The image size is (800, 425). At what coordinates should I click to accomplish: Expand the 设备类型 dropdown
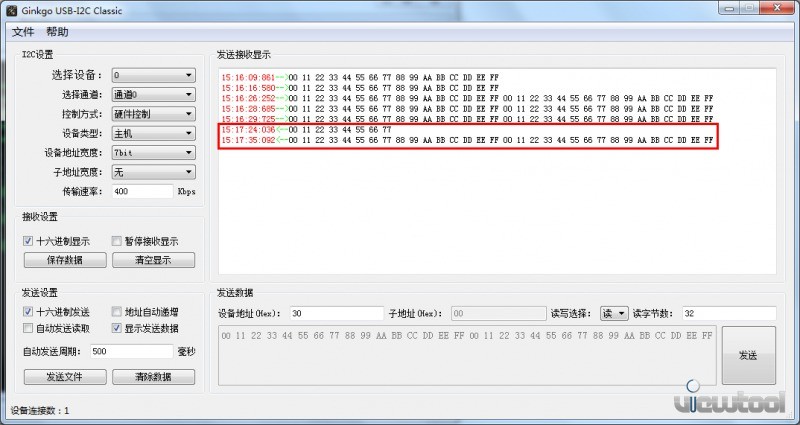tap(154, 133)
